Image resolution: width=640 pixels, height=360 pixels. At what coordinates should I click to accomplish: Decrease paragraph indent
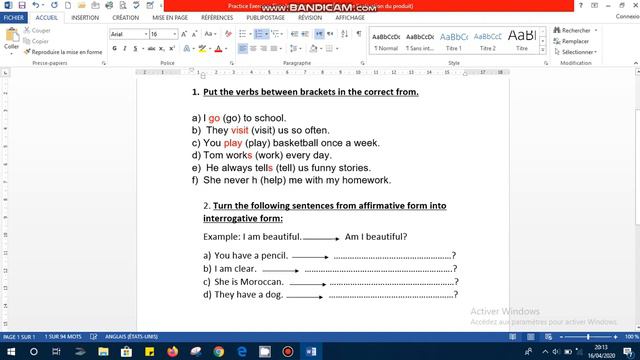(294, 34)
